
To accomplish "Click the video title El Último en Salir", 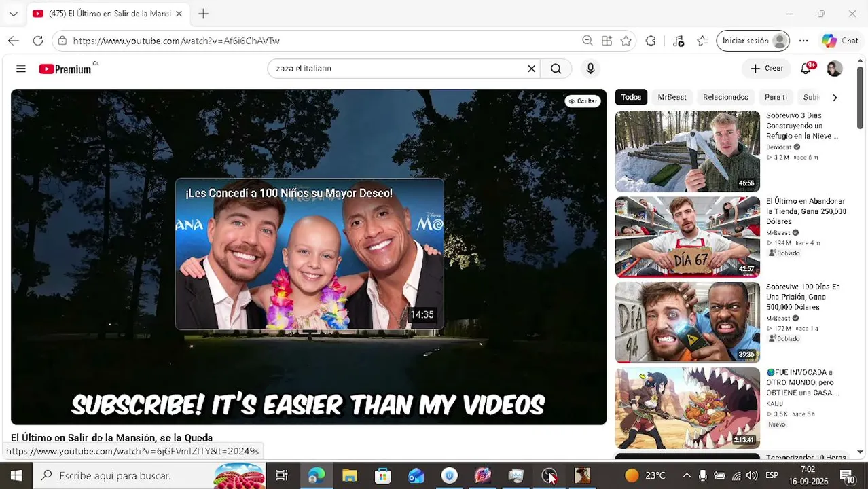I will pyautogui.click(x=112, y=438).
